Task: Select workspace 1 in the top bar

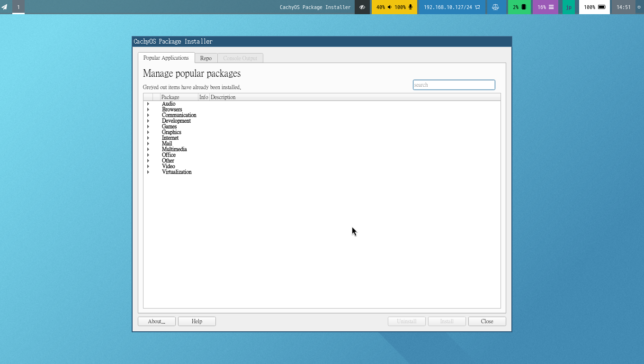Action: [x=18, y=7]
